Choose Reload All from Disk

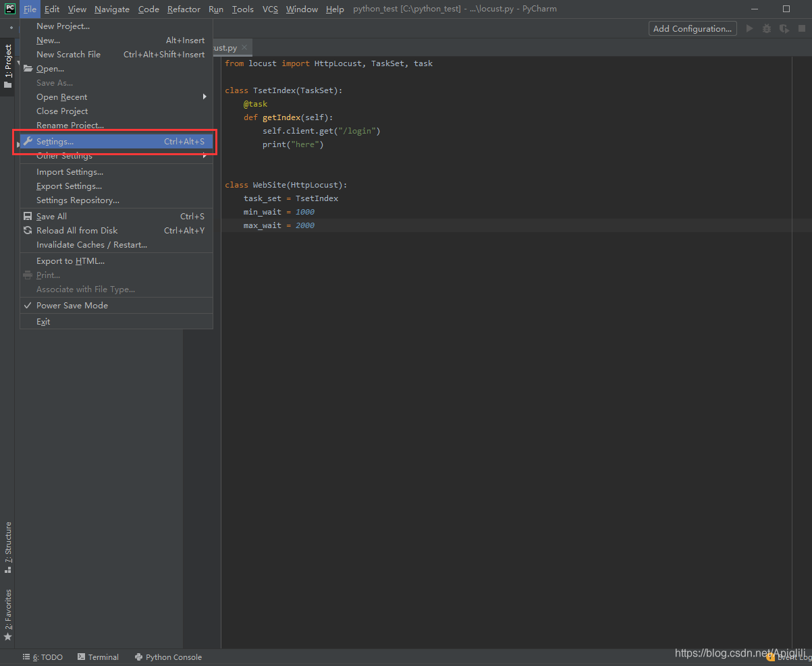point(116,231)
